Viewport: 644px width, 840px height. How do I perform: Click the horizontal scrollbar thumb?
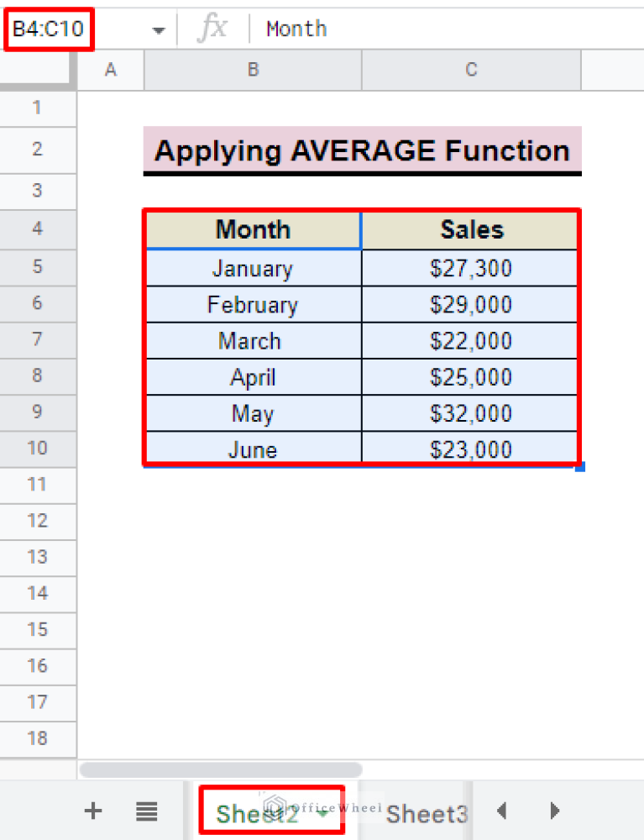221,769
